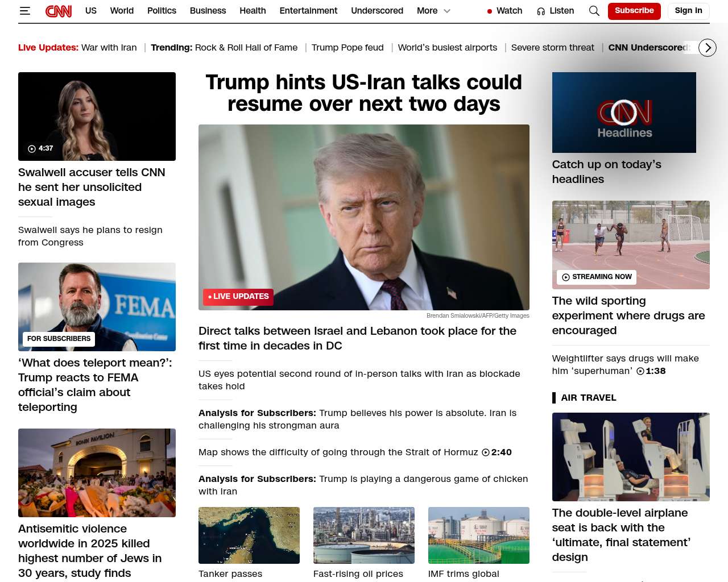Click the LIVE UPDATES badge on Trump photo
Screen dimensions: 728x582
click(238, 297)
